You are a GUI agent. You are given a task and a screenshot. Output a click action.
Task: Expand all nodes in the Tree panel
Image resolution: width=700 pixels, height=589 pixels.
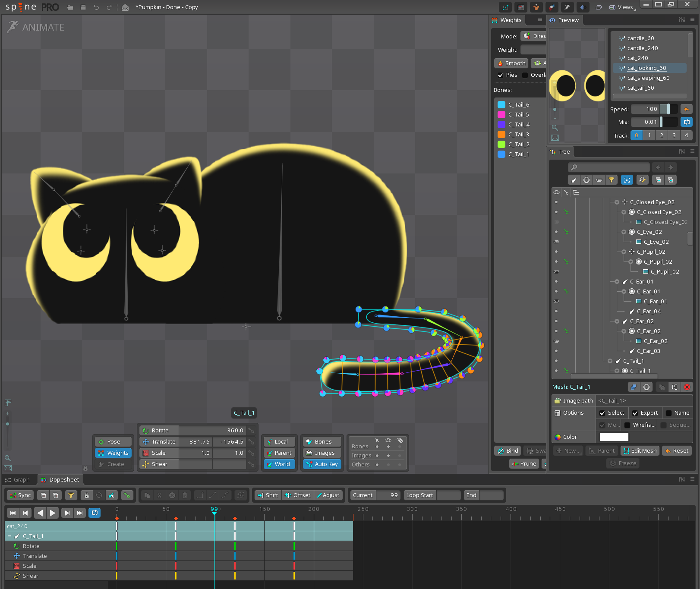tap(670, 180)
